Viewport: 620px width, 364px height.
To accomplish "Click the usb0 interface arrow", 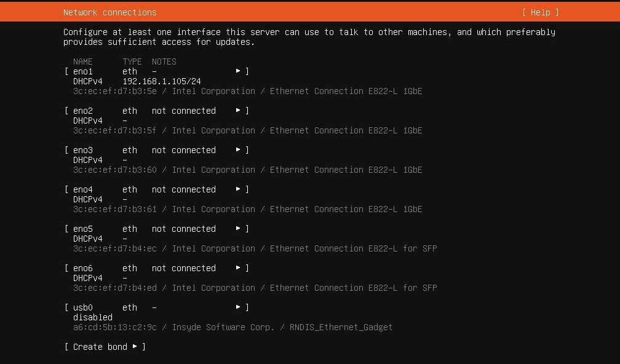I will [x=238, y=307].
